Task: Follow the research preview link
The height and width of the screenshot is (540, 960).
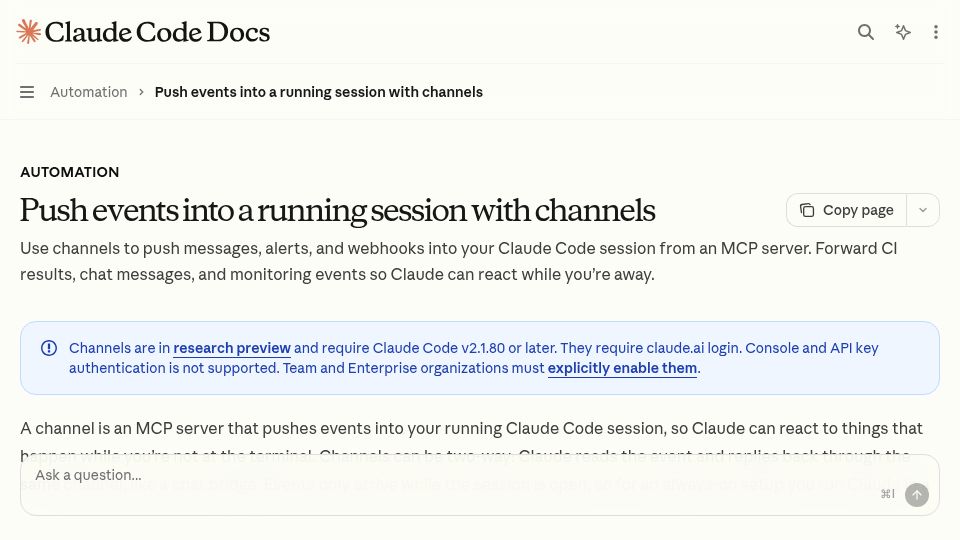Action: (x=231, y=348)
